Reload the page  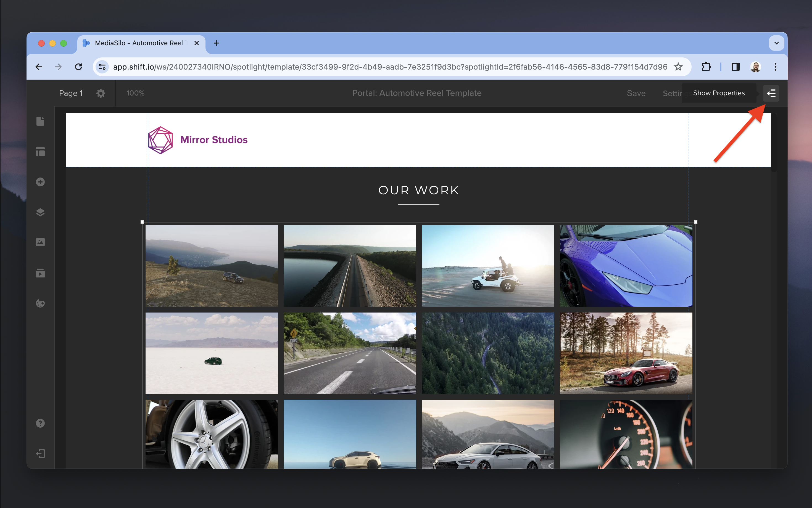click(79, 67)
